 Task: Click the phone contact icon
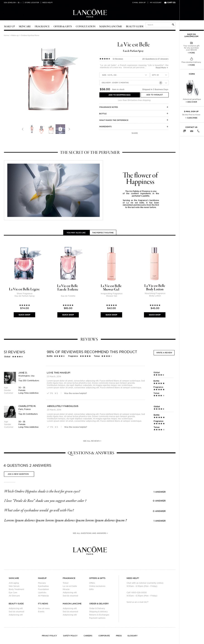pos(198,131)
